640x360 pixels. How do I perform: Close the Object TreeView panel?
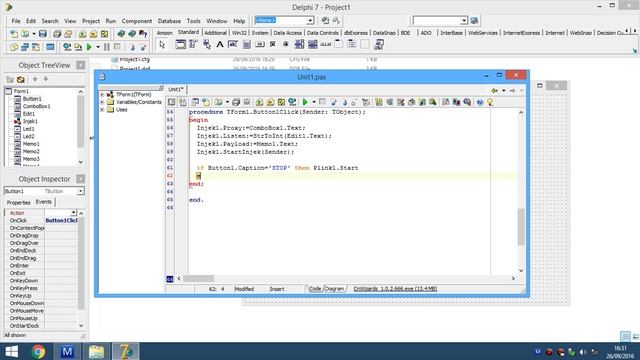coord(81,65)
